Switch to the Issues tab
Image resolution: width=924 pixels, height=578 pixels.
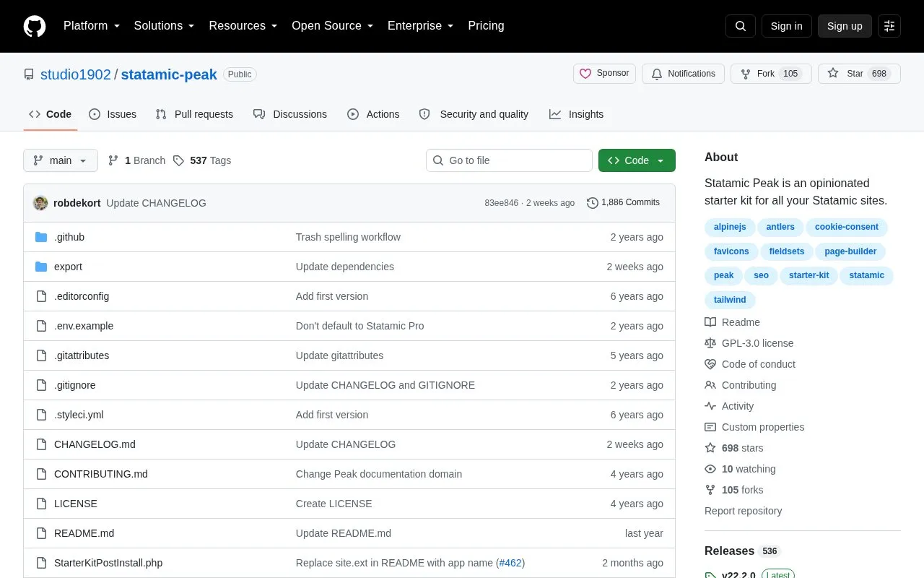pos(113,114)
